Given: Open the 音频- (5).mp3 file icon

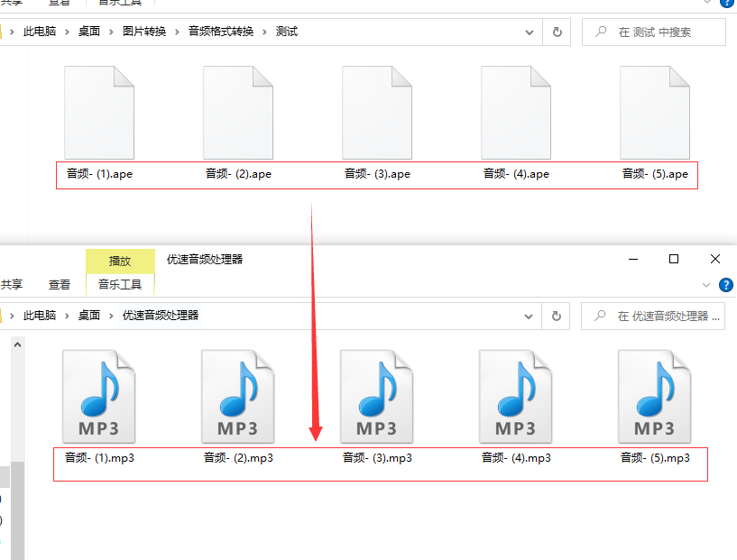Looking at the screenshot, I should click(654, 395).
